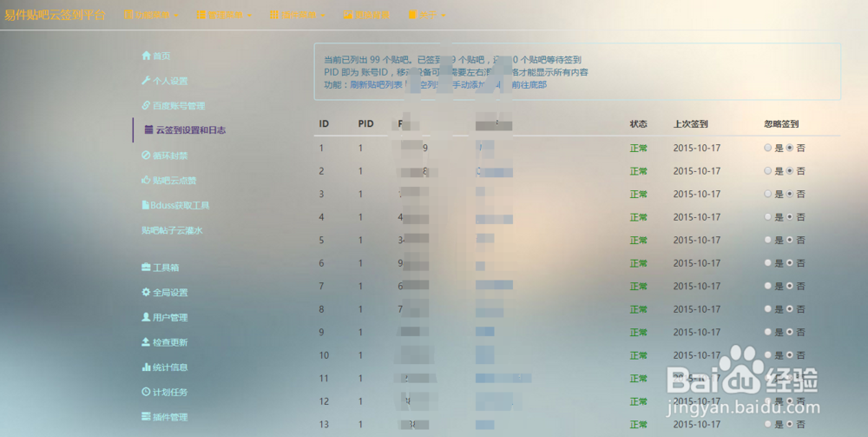
Task: Expand the 插件菜单 dropdown
Action: (x=298, y=15)
